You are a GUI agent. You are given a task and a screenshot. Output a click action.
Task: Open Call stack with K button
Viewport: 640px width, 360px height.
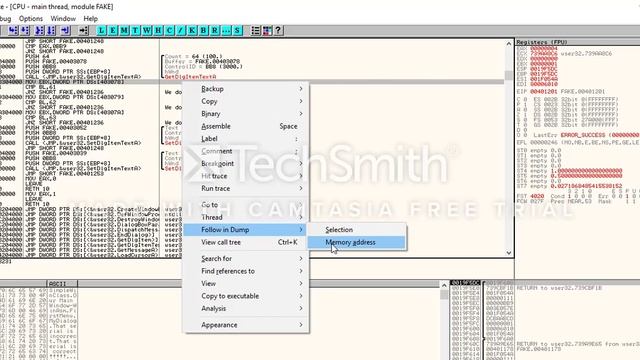tap(192, 30)
